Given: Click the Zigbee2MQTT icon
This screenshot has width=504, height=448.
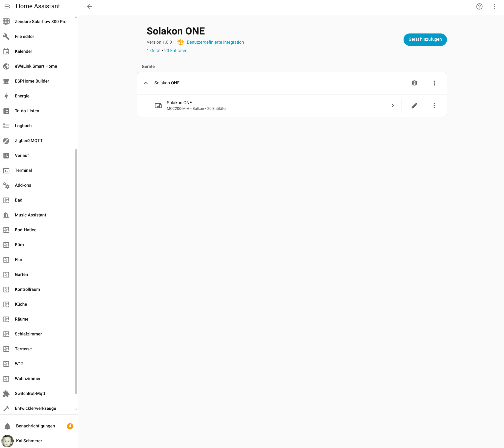Looking at the screenshot, I should 6,141.
